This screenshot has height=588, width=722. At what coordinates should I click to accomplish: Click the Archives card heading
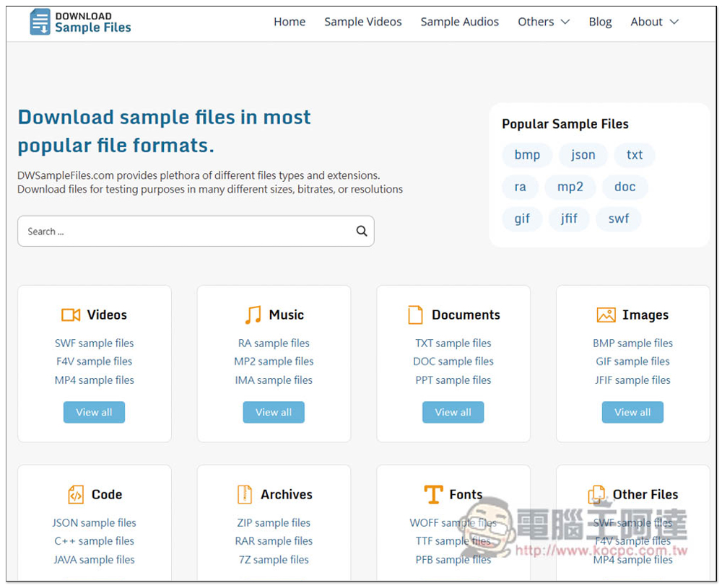point(287,495)
